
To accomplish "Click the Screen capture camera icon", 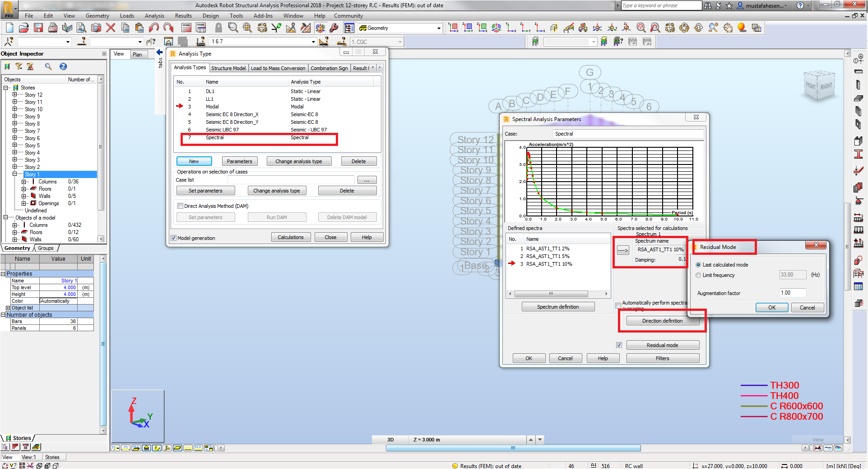I will 96,28.
